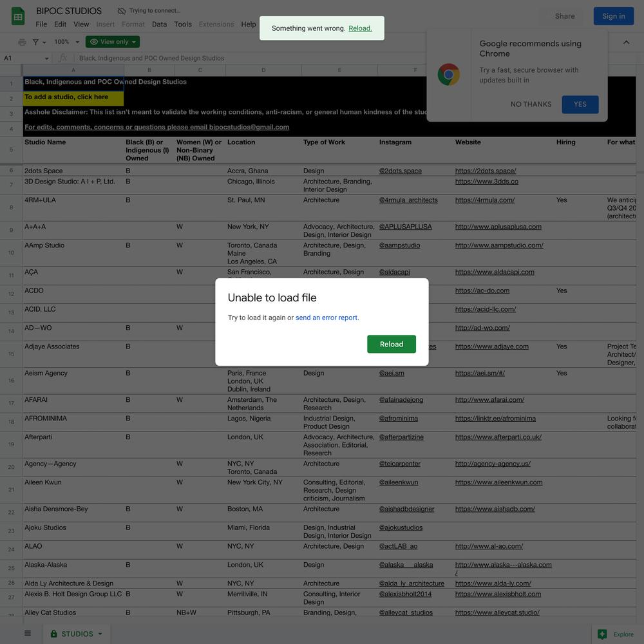This screenshot has height=644, width=644.
Task: Expand the name box A1 dropdown
Action: 46,59
